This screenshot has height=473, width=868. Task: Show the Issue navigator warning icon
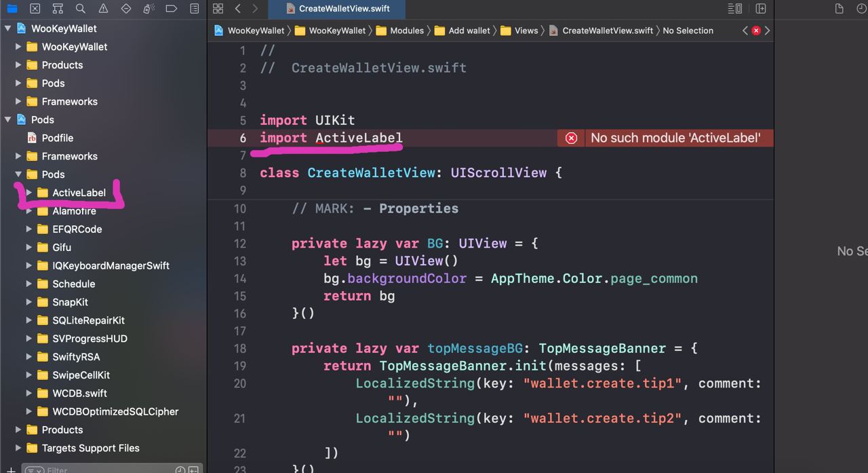103,9
